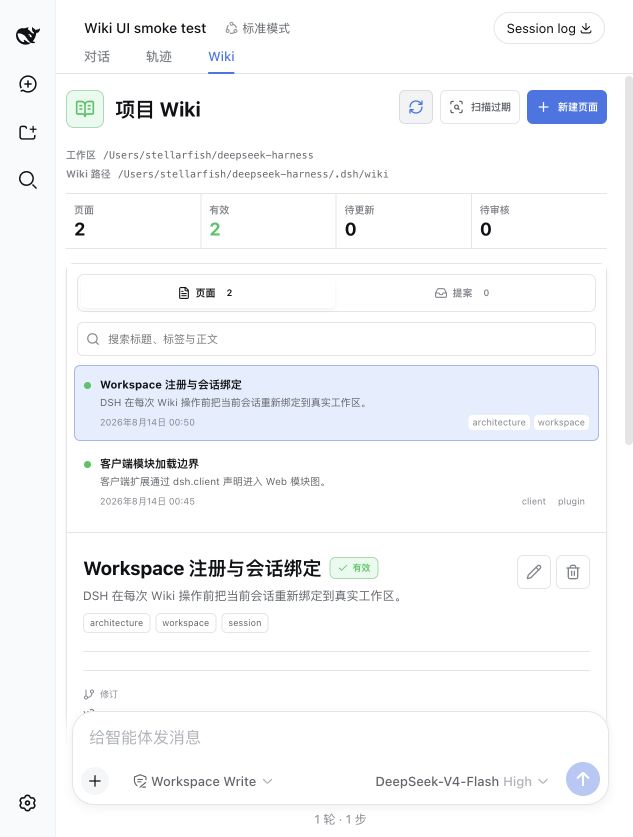This screenshot has height=837, width=633.
Task: Click the 待审核 stat card
Action: click(540, 221)
